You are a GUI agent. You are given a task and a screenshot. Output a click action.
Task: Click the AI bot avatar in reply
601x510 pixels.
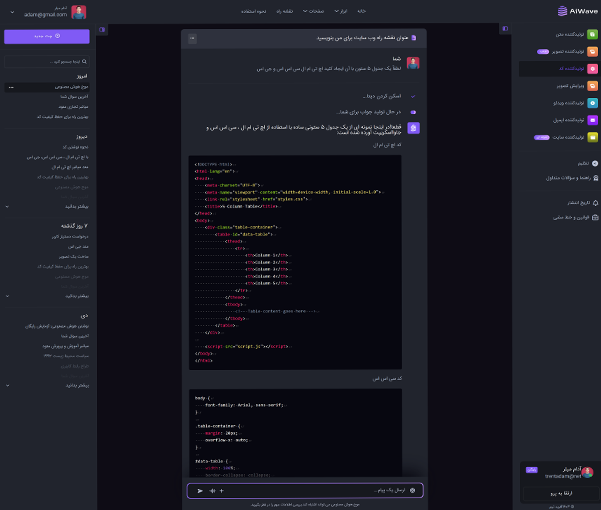coord(413,128)
